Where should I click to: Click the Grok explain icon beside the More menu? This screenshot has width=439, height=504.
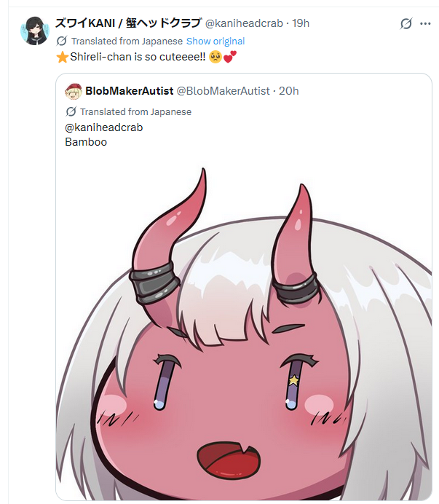pyautogui.click(x=406, y=23)
